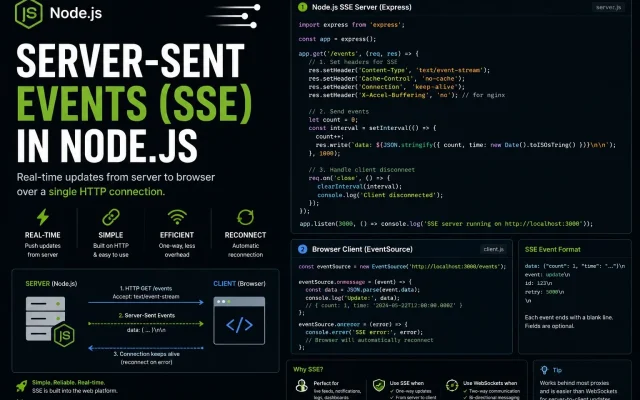Click the Reconnect circular arrows icon
Image resolution: width=640 pixels, height=400 pixels.
[x=245, y=217]
